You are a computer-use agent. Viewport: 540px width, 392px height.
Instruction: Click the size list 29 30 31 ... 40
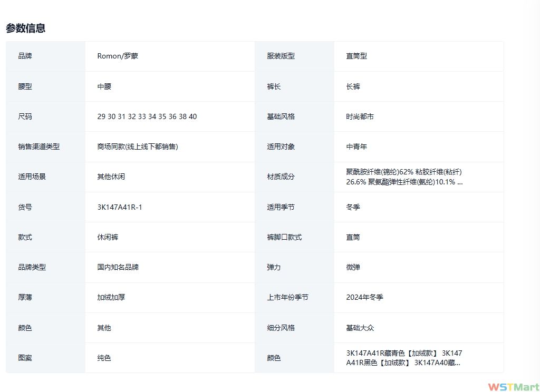[x=147, y=116]
